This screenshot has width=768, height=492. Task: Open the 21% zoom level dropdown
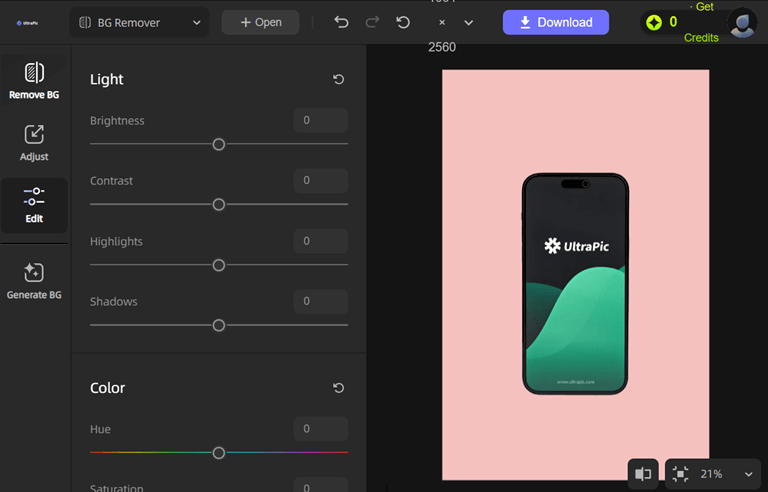(x=726, y=474)
